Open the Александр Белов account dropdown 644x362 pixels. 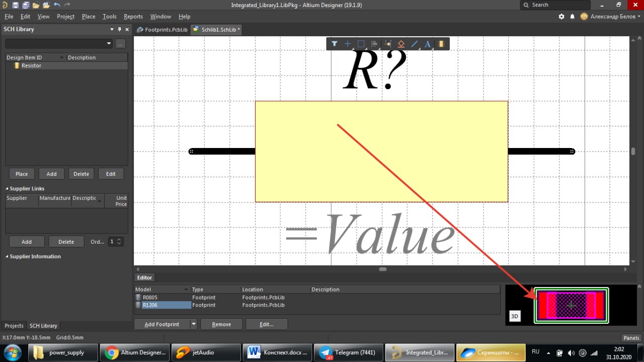tap(615, 16)
